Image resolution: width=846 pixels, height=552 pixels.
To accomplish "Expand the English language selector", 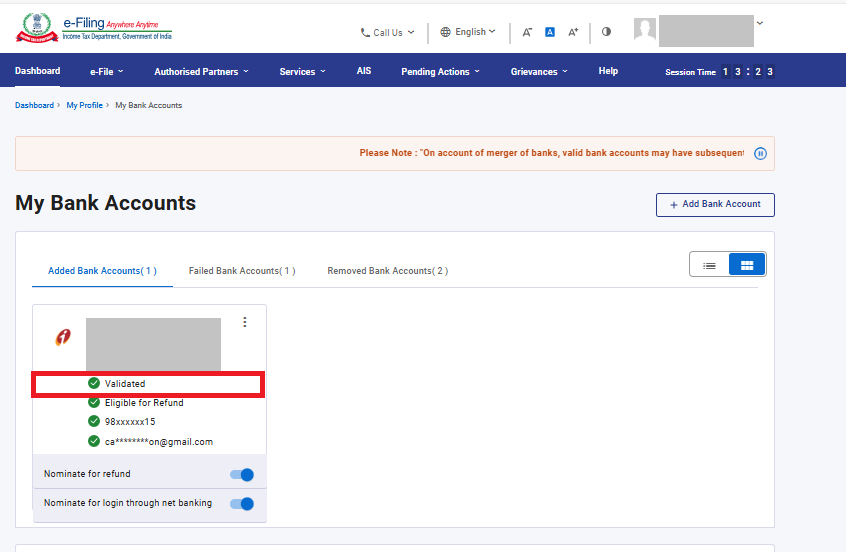I will [468, 32].
